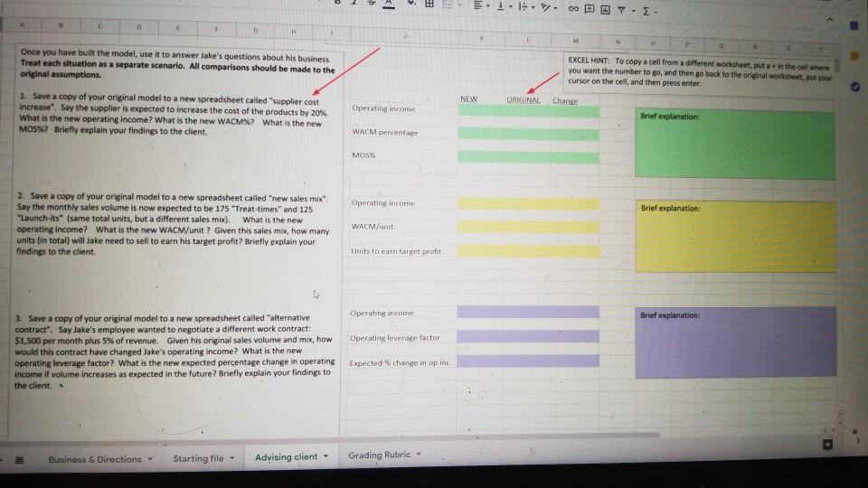Click the Operating leverage factor label
This screenshot has height=488, width=868.
point(395,337)
